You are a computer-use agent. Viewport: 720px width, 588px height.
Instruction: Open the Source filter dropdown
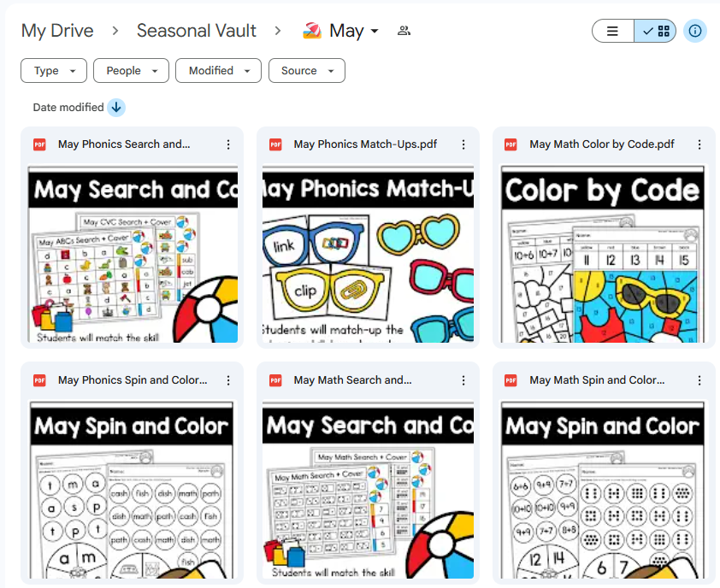(306, 71)
